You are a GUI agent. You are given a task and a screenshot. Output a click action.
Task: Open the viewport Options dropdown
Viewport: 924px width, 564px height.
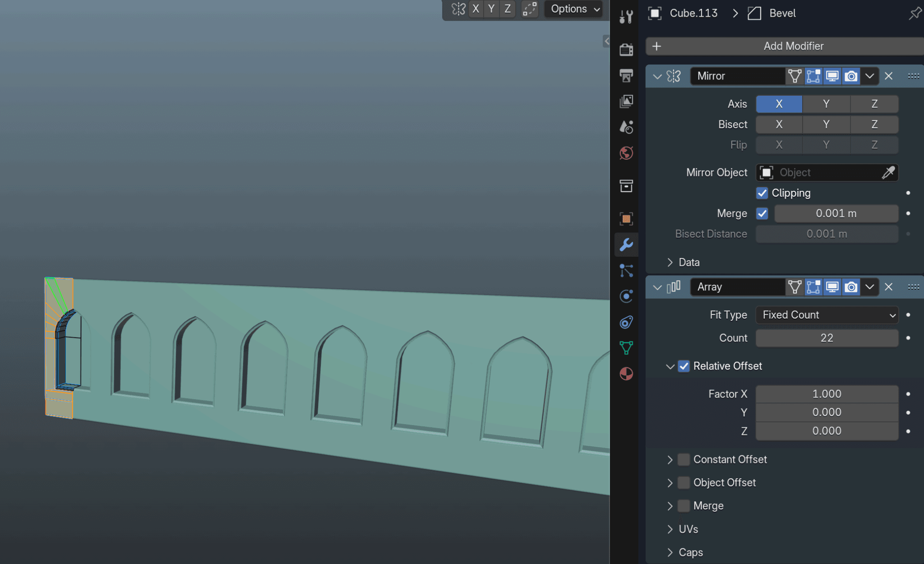pos(574,9)
